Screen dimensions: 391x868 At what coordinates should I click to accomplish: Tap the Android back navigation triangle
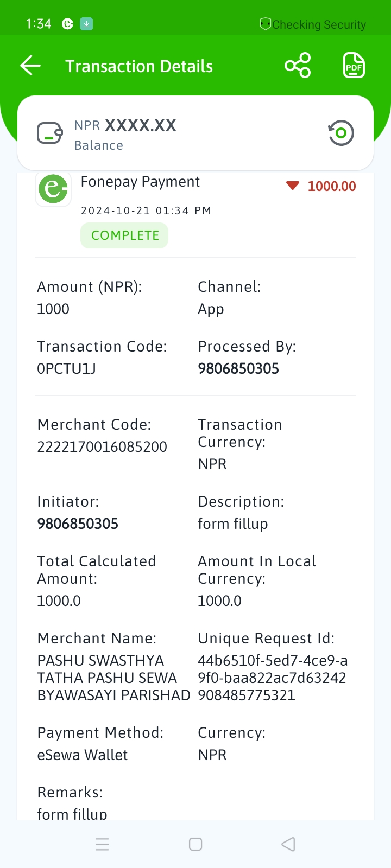click(x=288, y=844)
